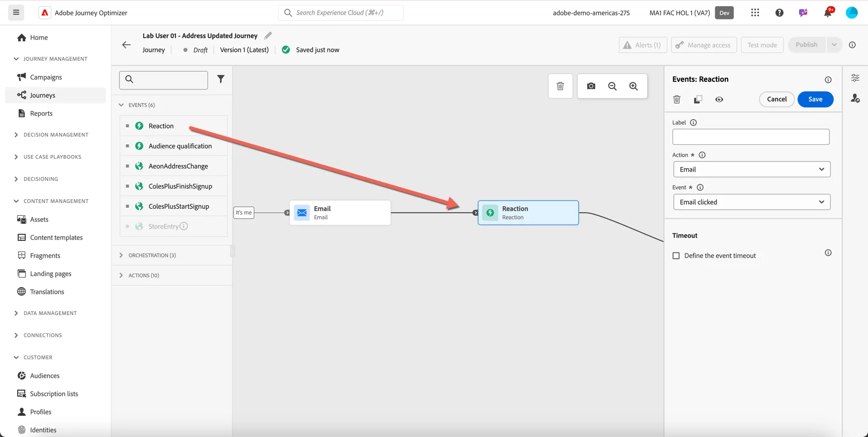The image size is (868, 437).
Task: Click the Label info icon
Action: 693,122
